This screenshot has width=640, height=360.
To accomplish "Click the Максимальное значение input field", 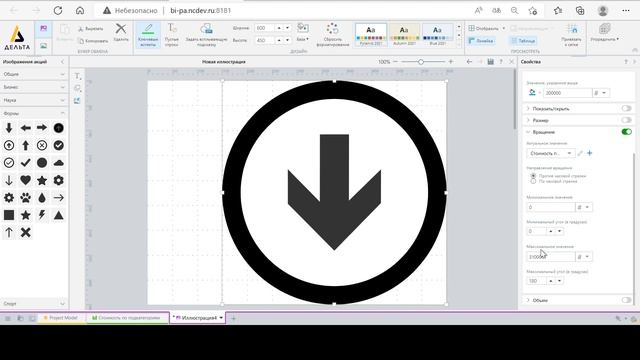I will (550, 257).
